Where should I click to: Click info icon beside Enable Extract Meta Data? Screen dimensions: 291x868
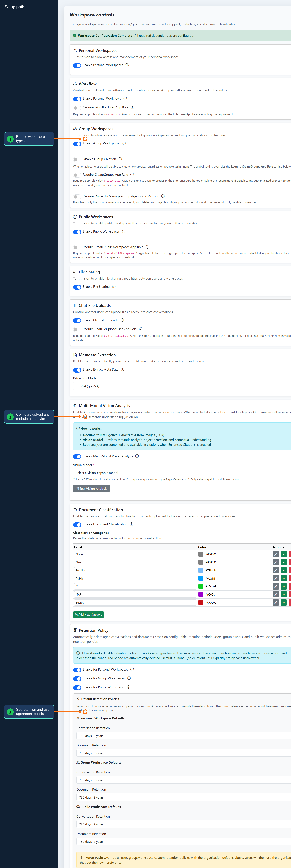[x=123, y=369]
